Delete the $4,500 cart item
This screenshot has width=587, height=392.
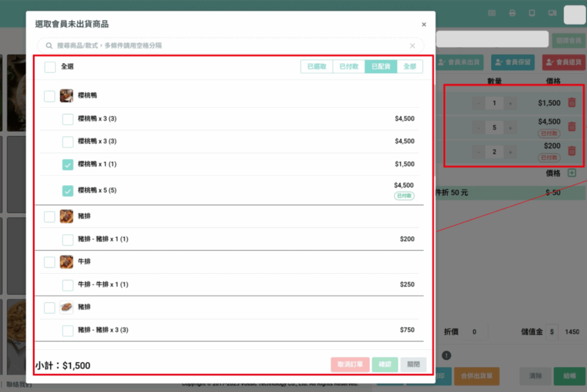(x=572, y=127)
